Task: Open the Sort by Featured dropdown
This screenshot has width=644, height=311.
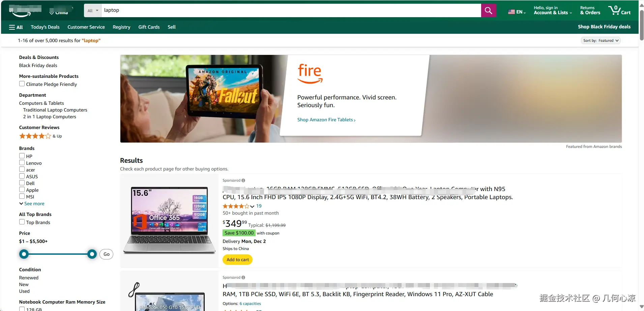Action: point(601,40)
